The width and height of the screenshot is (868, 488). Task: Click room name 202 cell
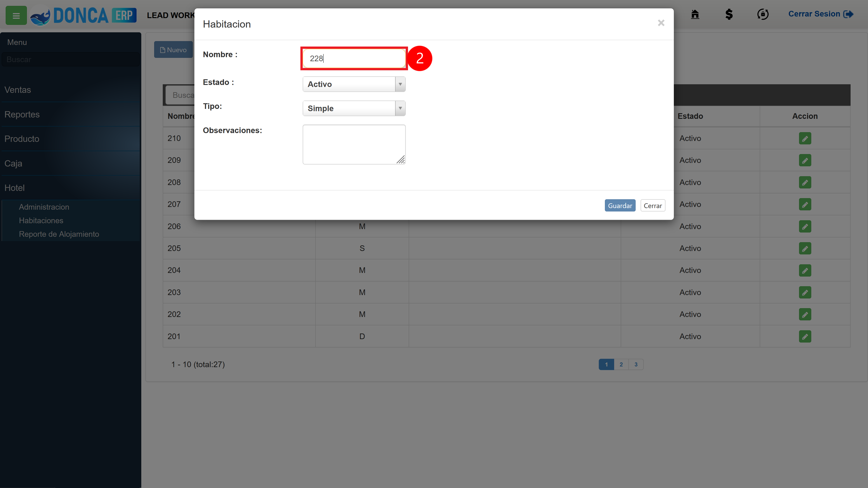pyautogui.click(x=239, y=314)
